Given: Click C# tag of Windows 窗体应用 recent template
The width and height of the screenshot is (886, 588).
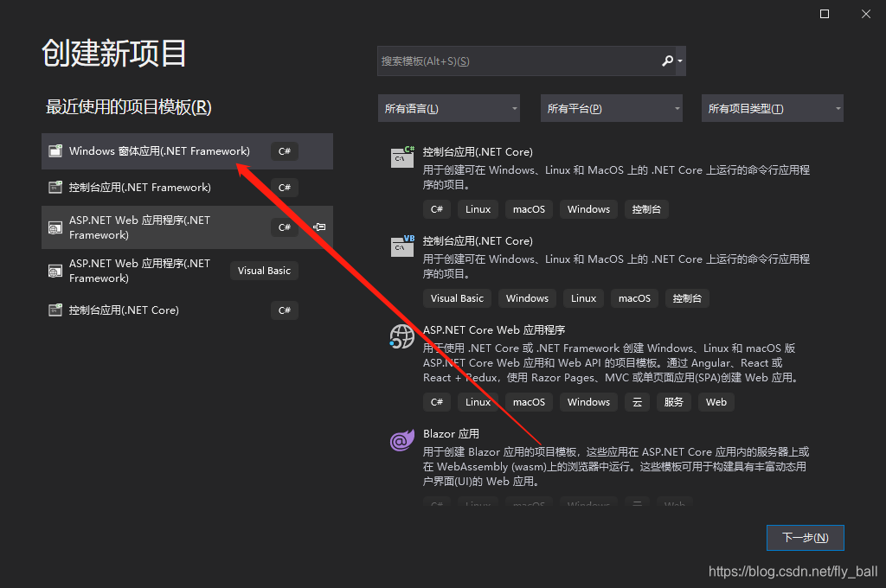Looking at the screenshot, I should coord(284,150).
